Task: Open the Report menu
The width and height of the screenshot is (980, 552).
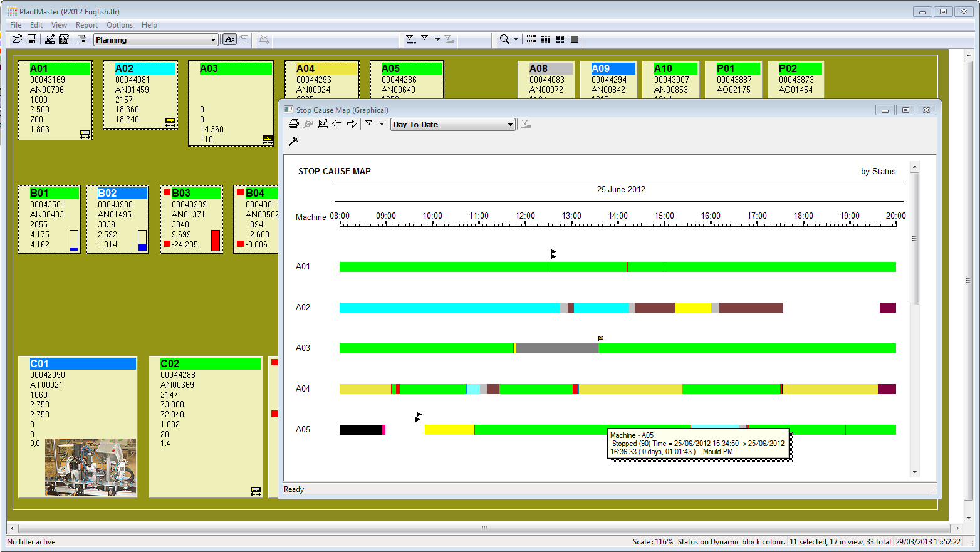Action: (86, 25)
